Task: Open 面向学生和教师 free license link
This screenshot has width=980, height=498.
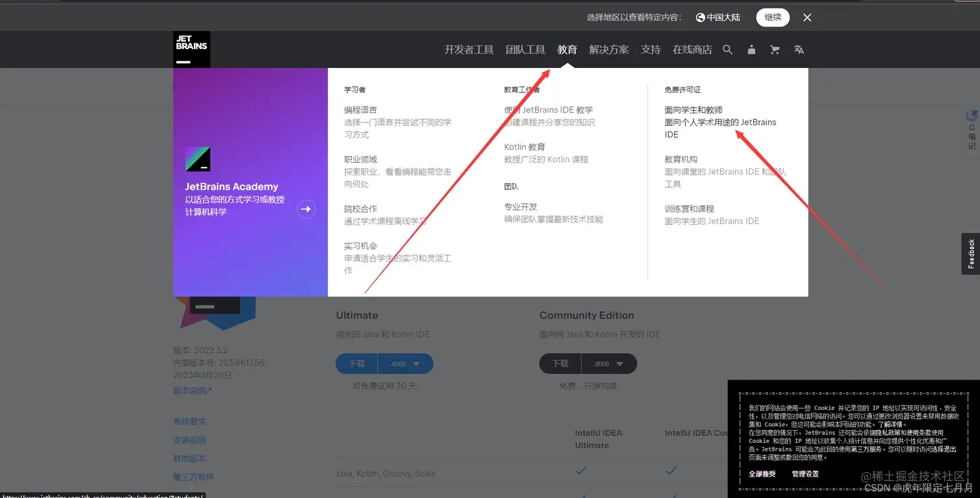Action: tap(694, 110)
